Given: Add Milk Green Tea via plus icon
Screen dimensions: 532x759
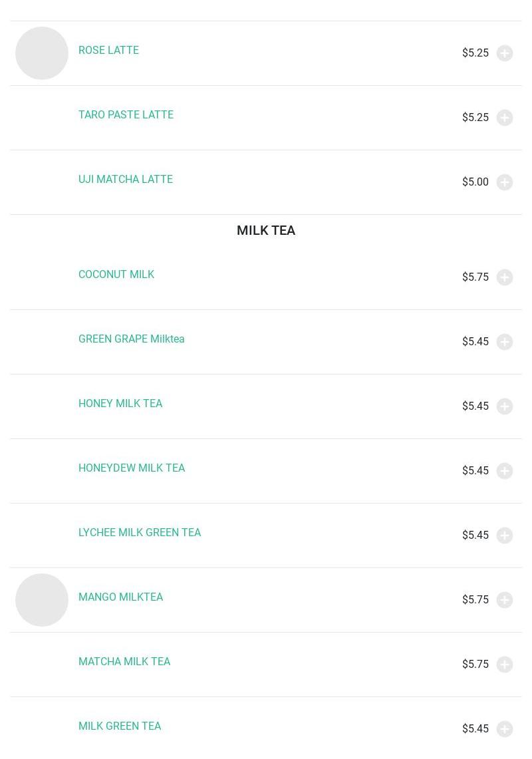Looking at the screenshot, I should pos(505,729).
